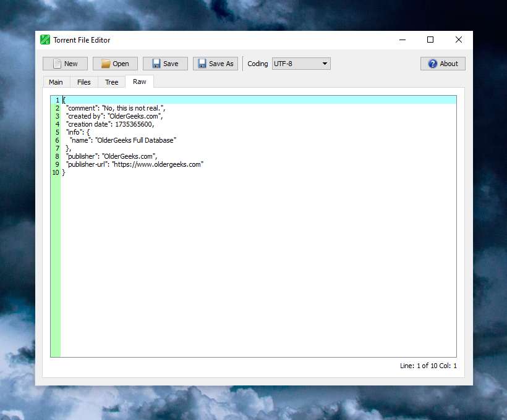The width and height of the screenshot is (507, 420).
Task: Click the closing "}," on line 7
Action: (68, 148)
